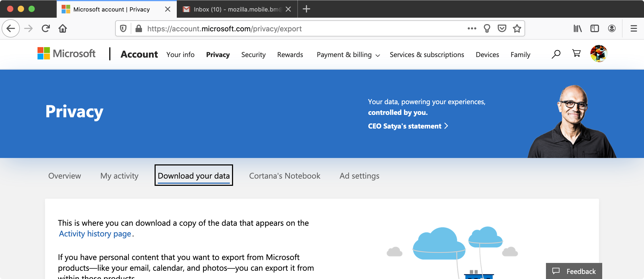
Task: Switch to the Gmail Inbox tab
Action: [x=233, y=9]
